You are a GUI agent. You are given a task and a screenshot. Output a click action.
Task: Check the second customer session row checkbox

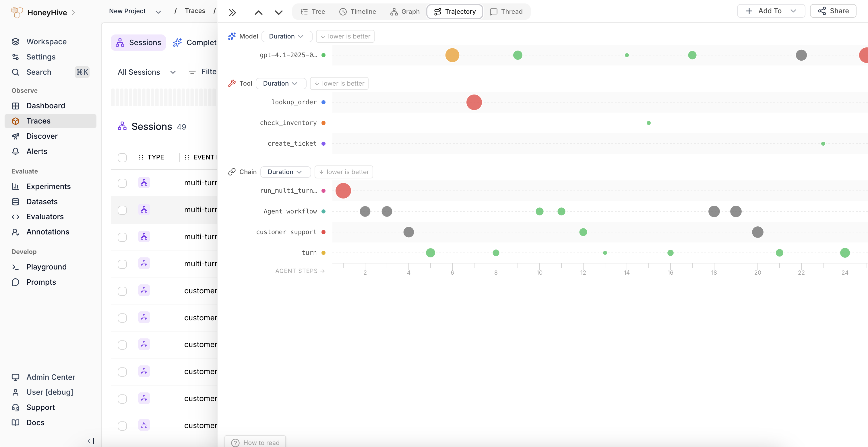point(122,318)
